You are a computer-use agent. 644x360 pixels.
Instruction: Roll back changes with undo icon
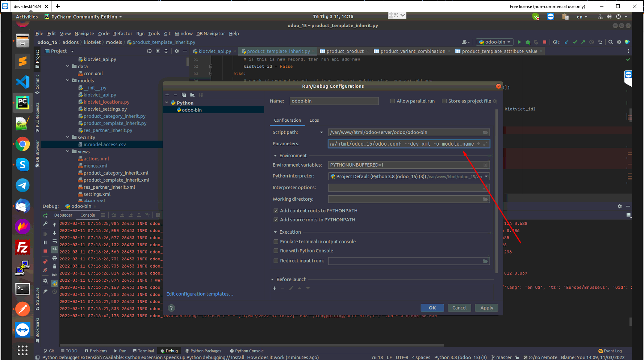click(x=600, y=42)
